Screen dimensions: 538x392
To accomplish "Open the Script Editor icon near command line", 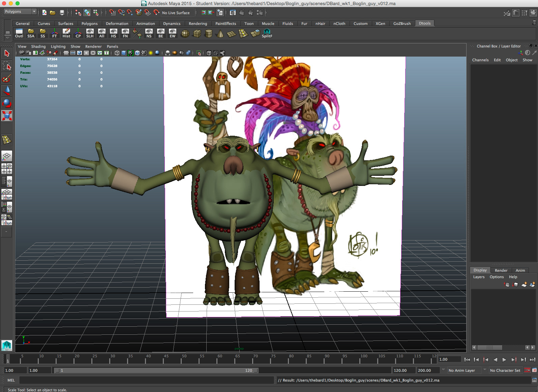I will pos(534,380).
